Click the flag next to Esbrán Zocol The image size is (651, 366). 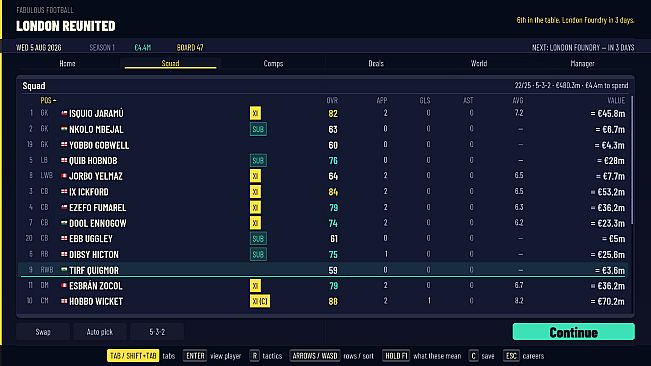[64, 285]
